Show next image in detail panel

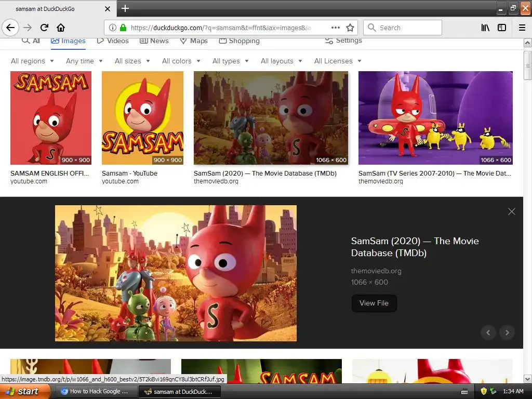507,332
